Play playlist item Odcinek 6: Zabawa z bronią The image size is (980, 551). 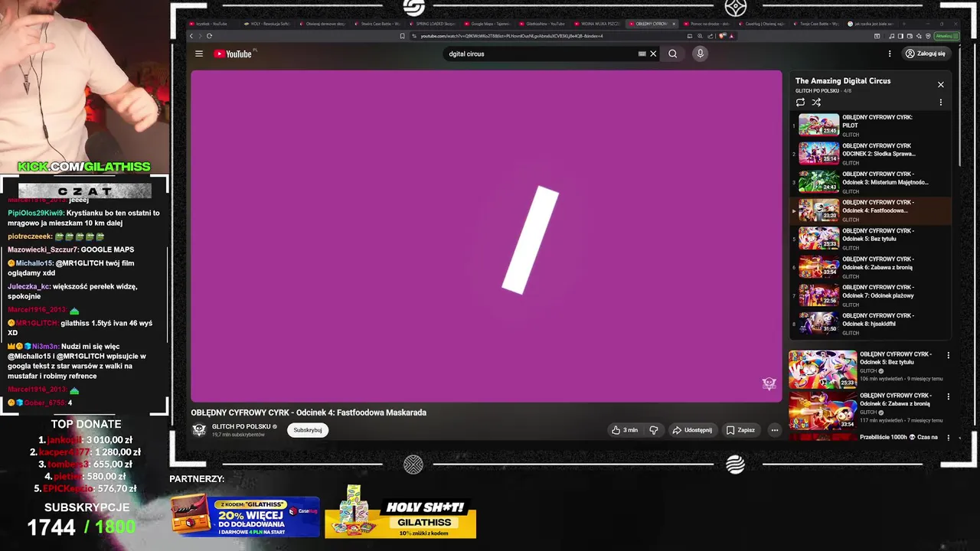tap(871, 266)
